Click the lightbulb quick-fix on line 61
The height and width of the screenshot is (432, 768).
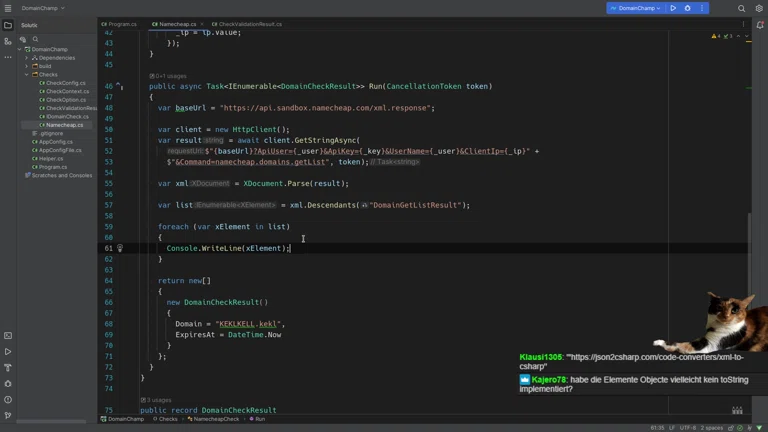coord(120,248)
